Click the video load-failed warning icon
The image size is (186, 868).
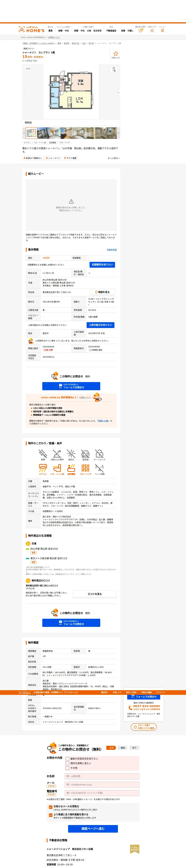click(71, 201)
